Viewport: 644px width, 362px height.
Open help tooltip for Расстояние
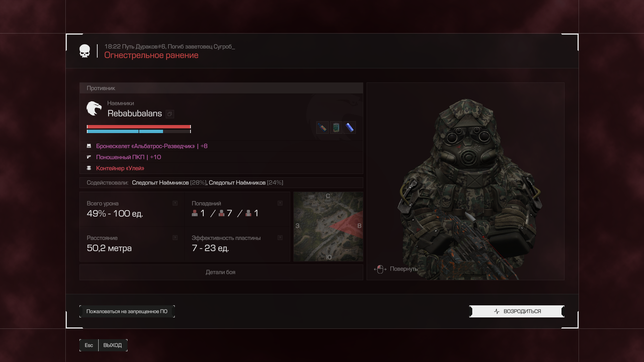pos(175,238)
